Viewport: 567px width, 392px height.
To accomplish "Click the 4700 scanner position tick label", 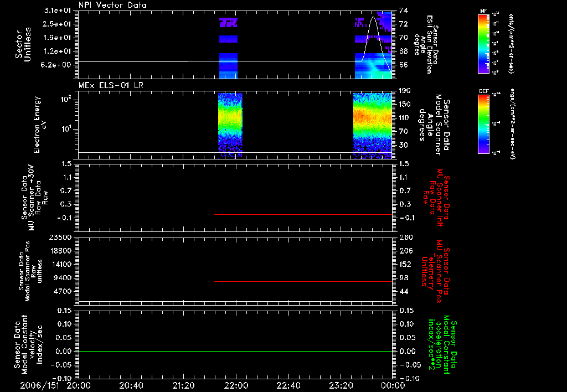I will point(63,291).
